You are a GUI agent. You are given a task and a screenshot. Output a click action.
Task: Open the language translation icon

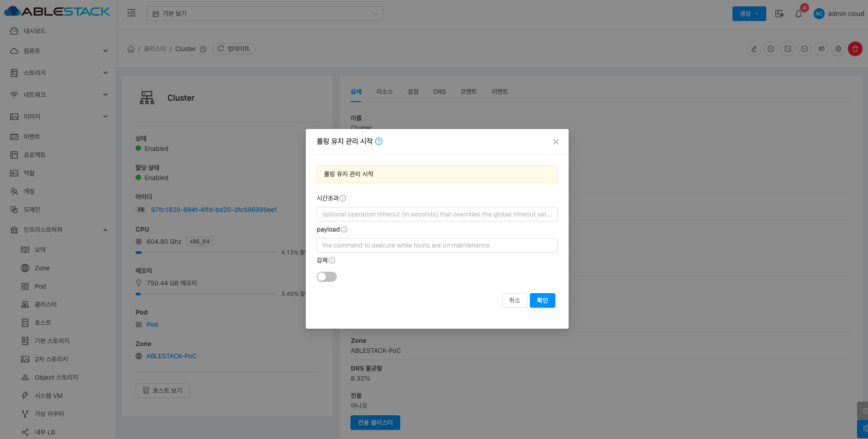tap(779, 14)
